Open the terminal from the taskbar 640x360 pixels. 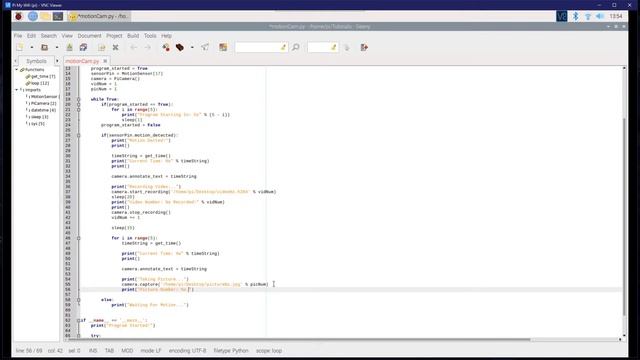(x=58, y=16)
